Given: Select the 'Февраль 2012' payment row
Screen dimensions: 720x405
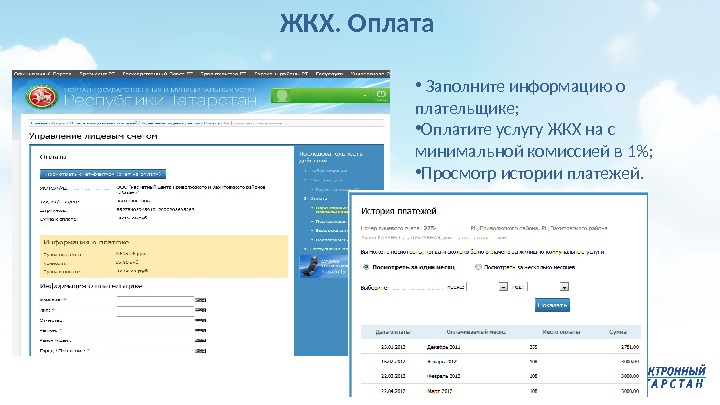Looking at the screenshot, I should tap(500, 376).
